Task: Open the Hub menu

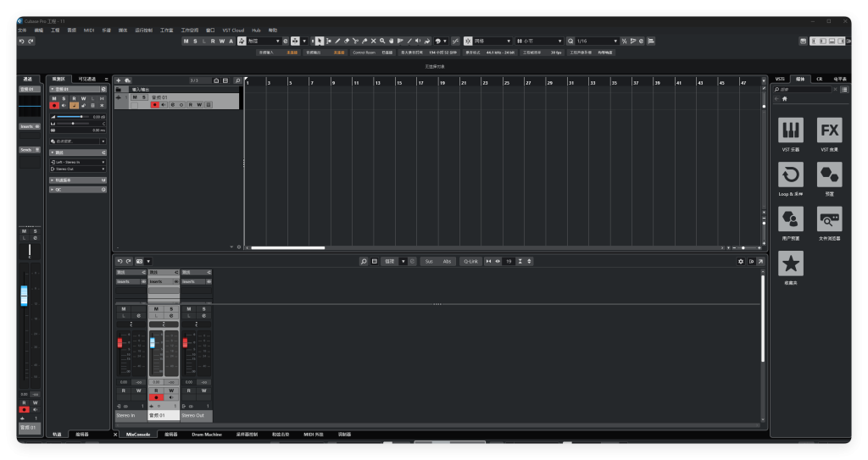Action: tap(256, 30)
